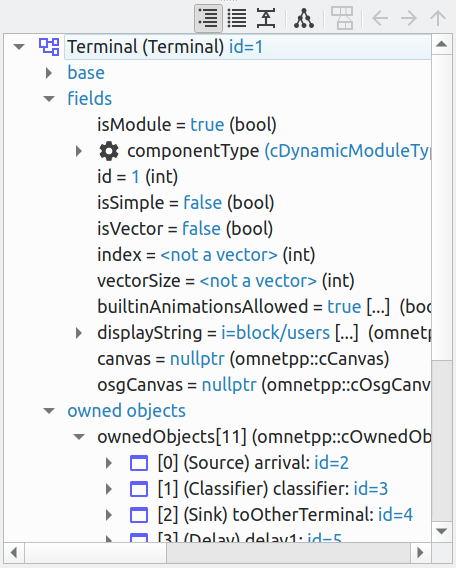Screen dimensions: 456x568
Task: Click the Terminal compound module icon
Action: [x=49, y=47]
